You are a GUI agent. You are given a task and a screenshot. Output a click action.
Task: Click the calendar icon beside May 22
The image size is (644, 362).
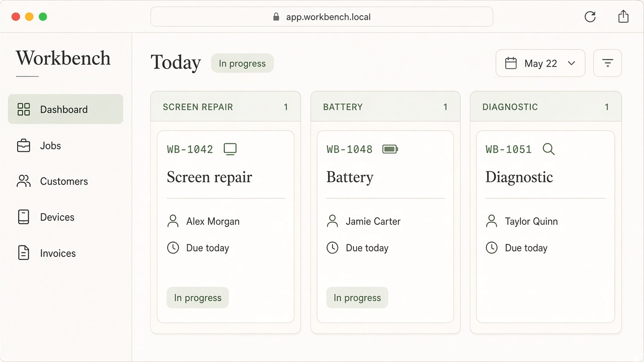[x=511, y=63]
